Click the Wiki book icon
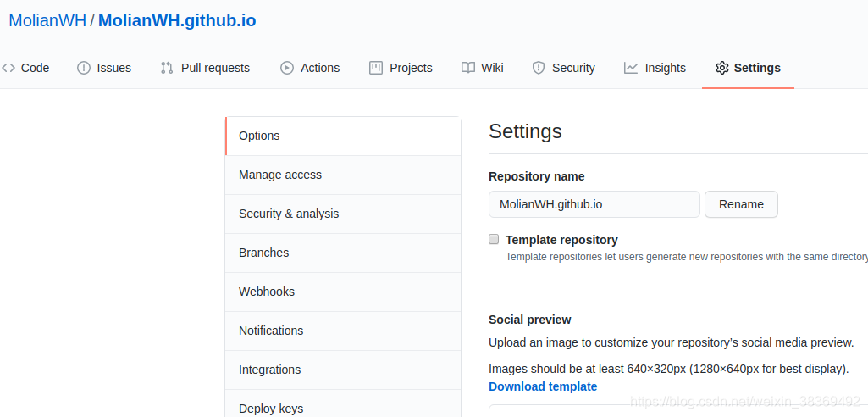Image resolution: width=868 pixels, height=417 pixels. (x=468, y=68)
